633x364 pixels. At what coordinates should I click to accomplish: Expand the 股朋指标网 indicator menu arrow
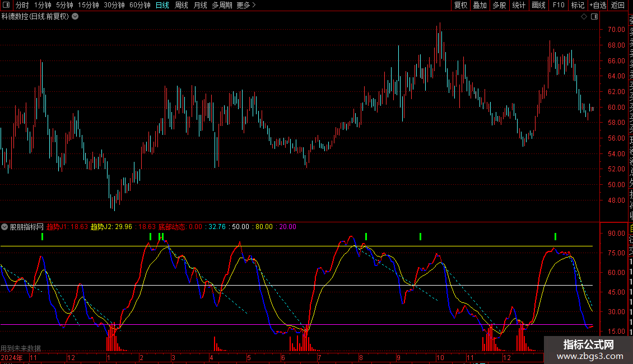(5, 227)
